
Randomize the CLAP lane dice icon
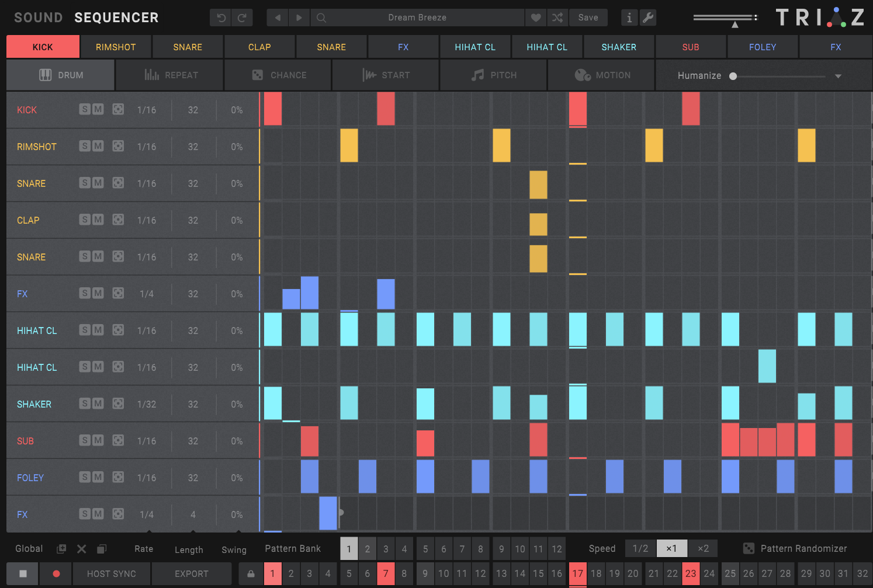pyautogui.click(x=118, y=220)
